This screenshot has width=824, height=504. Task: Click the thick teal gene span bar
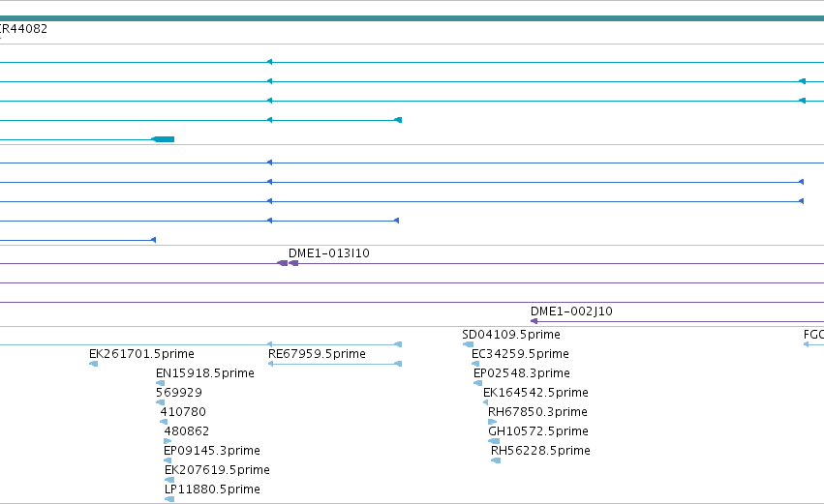[x=412, y=18]
